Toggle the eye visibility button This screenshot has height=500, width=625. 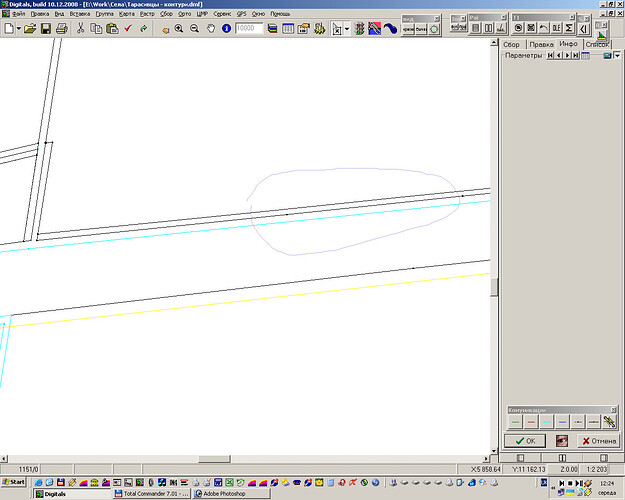(562, 441)
